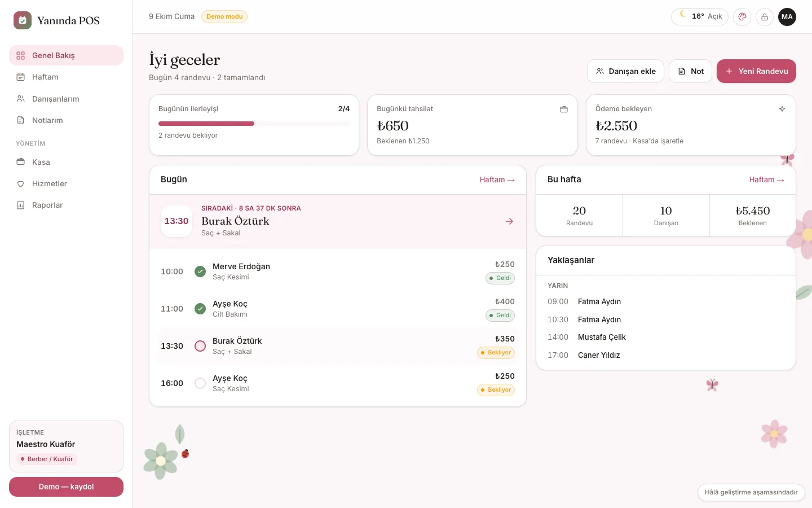Click the 20 Randevu weekly stat
This screenshot has width=812, height=508.
click(579, 216)
